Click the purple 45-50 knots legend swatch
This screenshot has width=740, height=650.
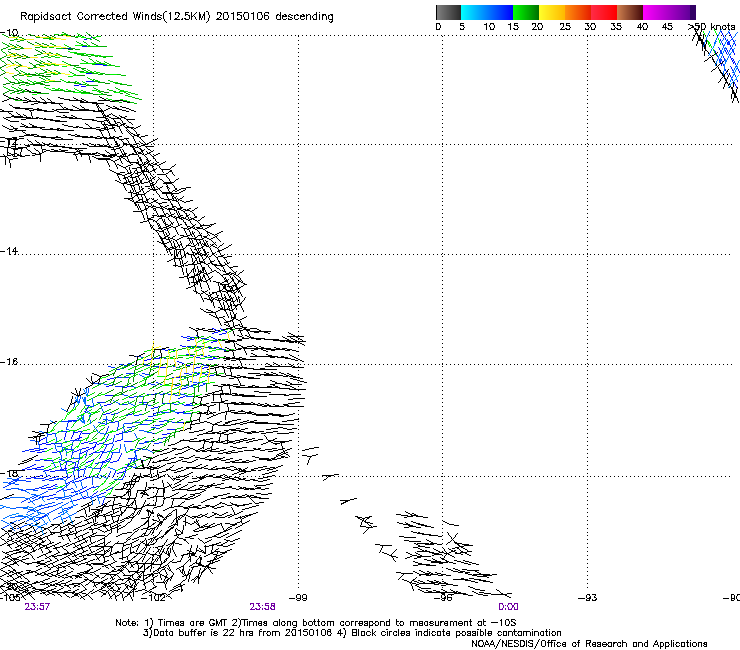point(682,12)
